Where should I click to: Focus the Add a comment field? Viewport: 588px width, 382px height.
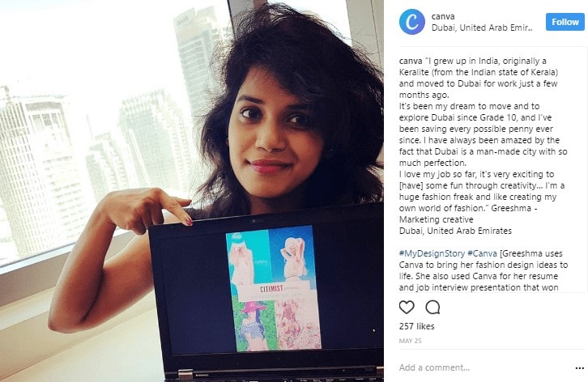484,367
